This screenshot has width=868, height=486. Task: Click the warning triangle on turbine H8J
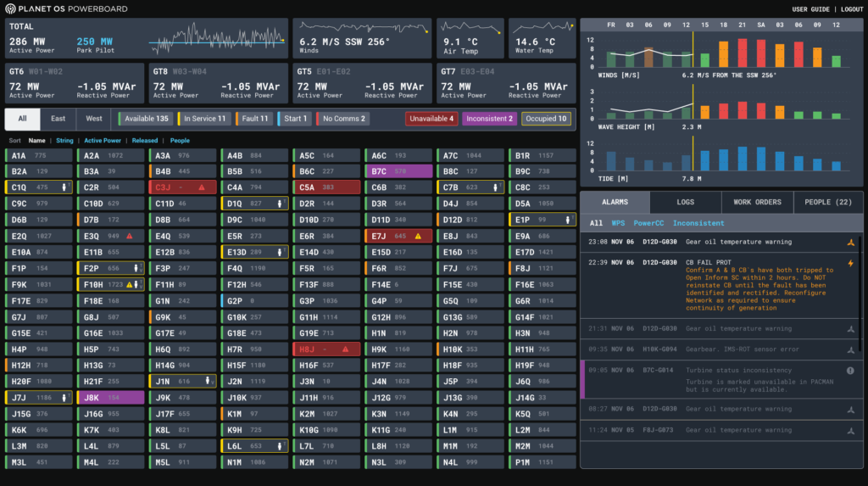[346, 349]
